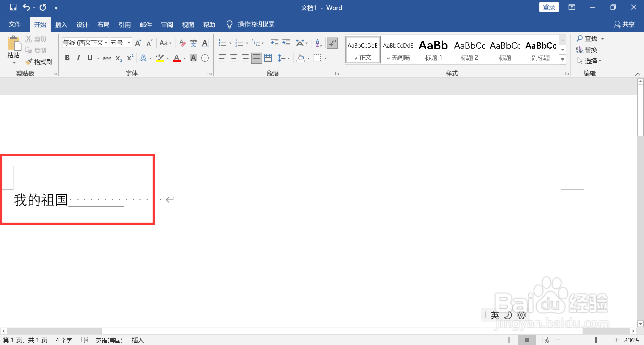644x345 pixels.
Task: Click the sort A-Z icon
Action: coord(319,43)
